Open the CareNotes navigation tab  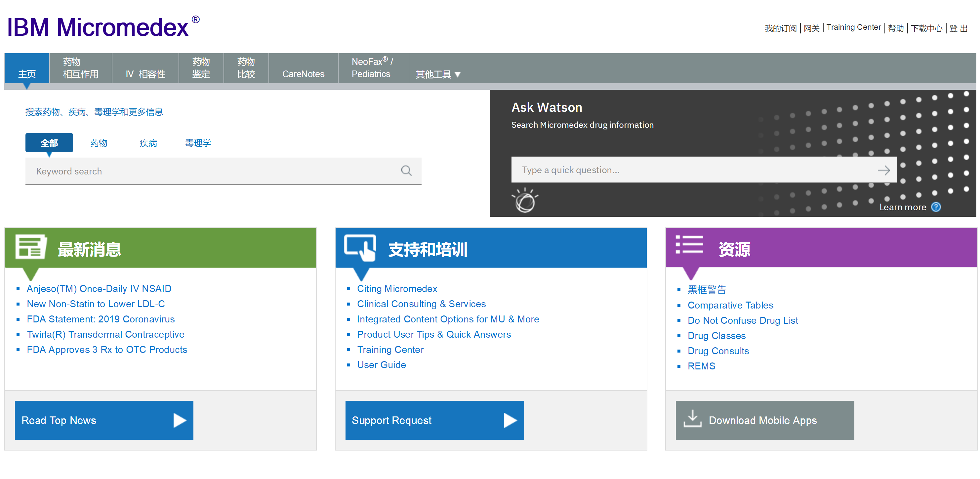303,74
